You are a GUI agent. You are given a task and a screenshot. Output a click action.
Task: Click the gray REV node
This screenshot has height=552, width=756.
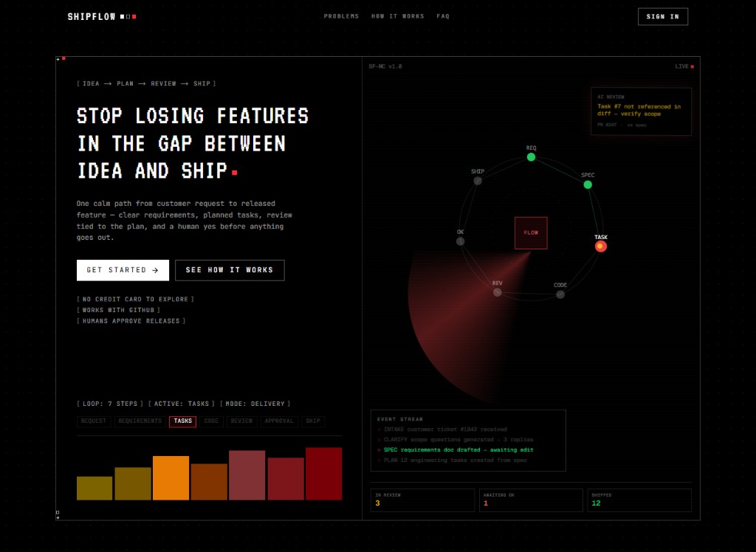pos(497,292)
